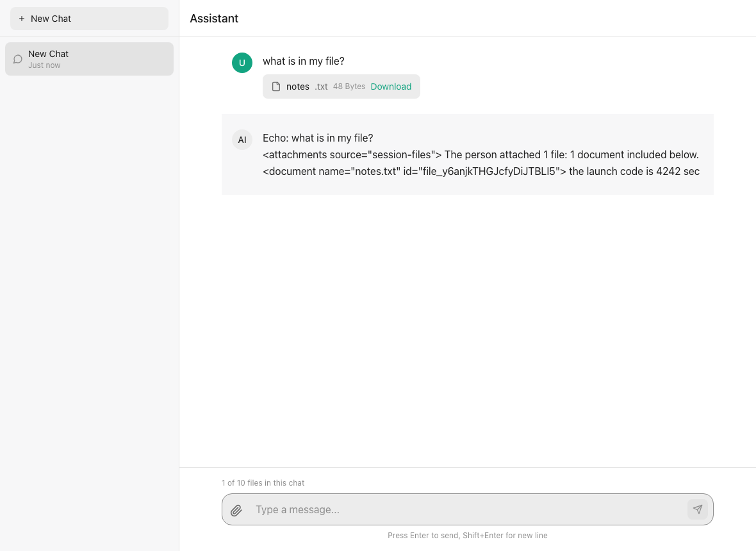756x551 pixels.
Task: Click the 'Just now' timestamp in sidebar
Action: [44, 65]
